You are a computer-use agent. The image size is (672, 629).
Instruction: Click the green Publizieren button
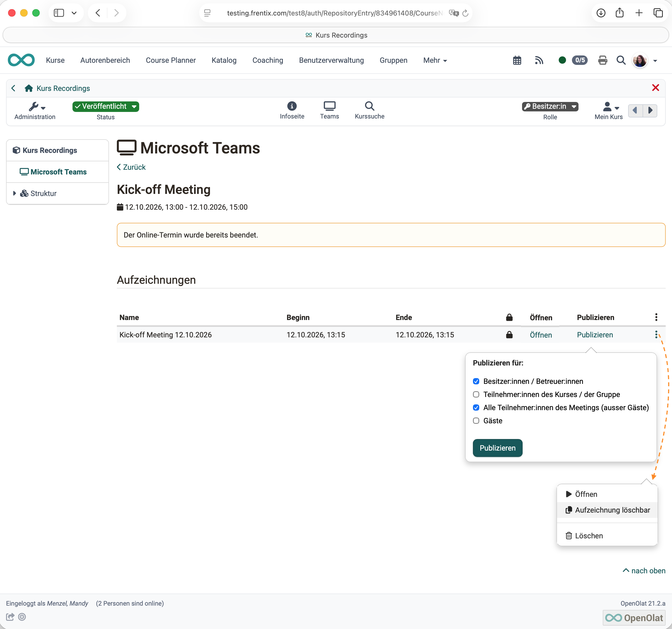[498, 448]
